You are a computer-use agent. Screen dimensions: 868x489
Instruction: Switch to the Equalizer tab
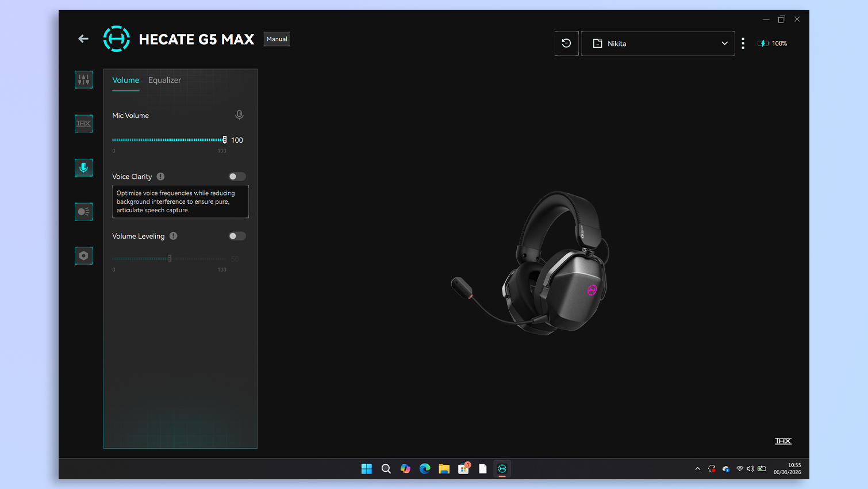tap(164, 80)
